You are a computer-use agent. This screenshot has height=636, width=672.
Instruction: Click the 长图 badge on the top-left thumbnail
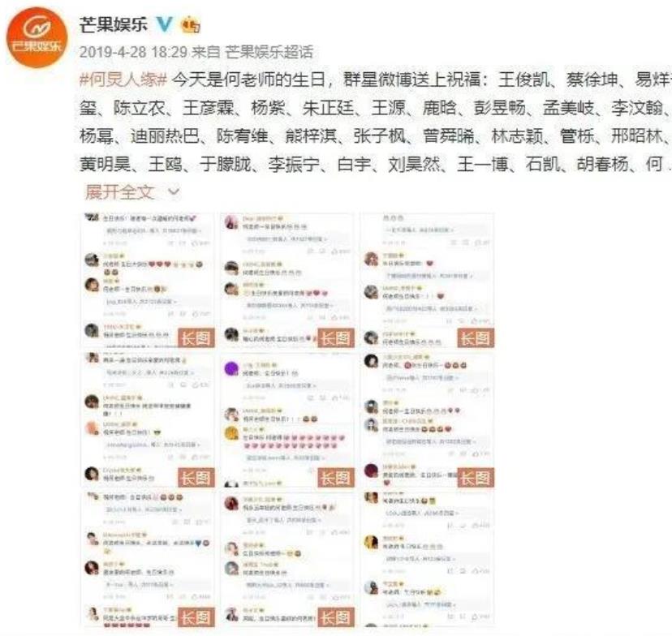(196, 338)
